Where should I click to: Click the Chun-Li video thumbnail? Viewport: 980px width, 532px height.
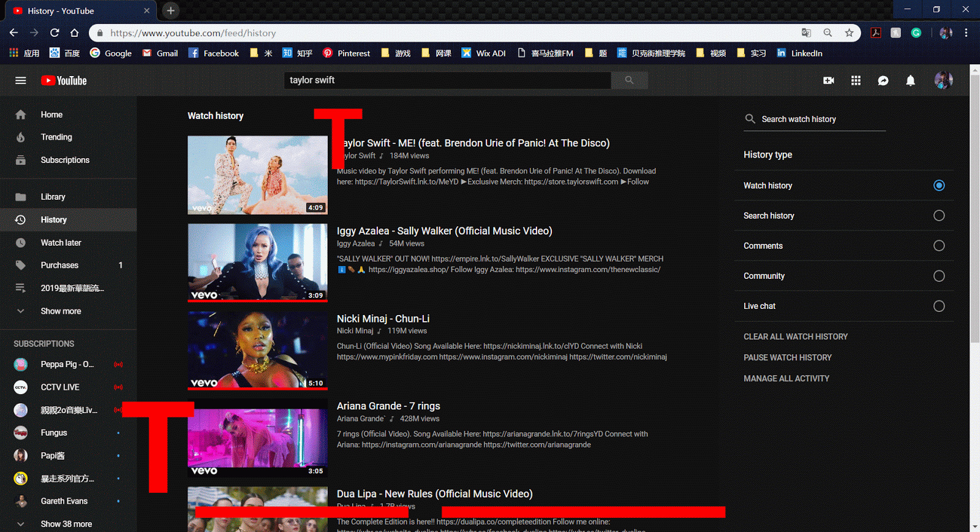[257, 350]
